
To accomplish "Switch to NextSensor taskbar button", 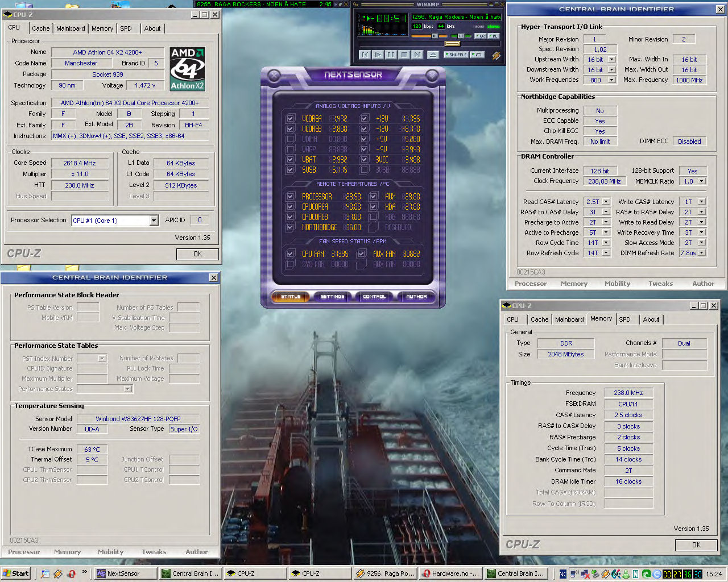I will point(125,573).
